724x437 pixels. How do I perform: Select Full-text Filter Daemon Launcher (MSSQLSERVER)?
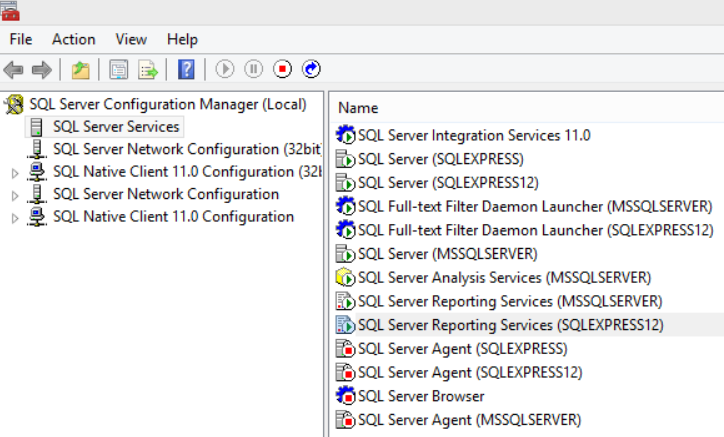(x=535, y=206)
